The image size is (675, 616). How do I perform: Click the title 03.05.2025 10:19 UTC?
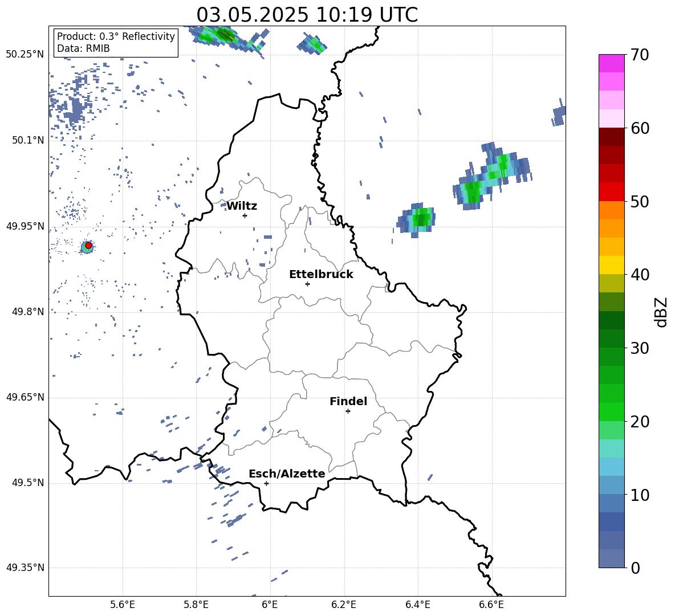pos(307,15)
